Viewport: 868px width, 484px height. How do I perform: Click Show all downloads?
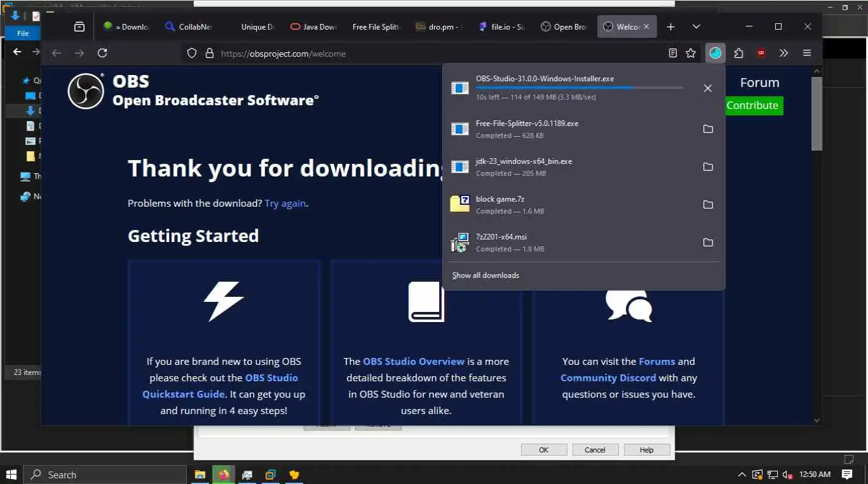point(486,275)
